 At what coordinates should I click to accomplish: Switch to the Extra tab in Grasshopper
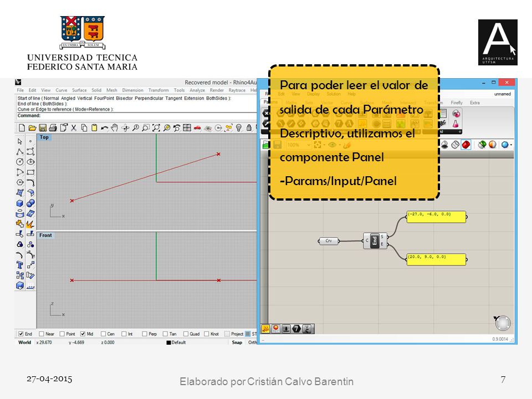[x=475, y=103]
